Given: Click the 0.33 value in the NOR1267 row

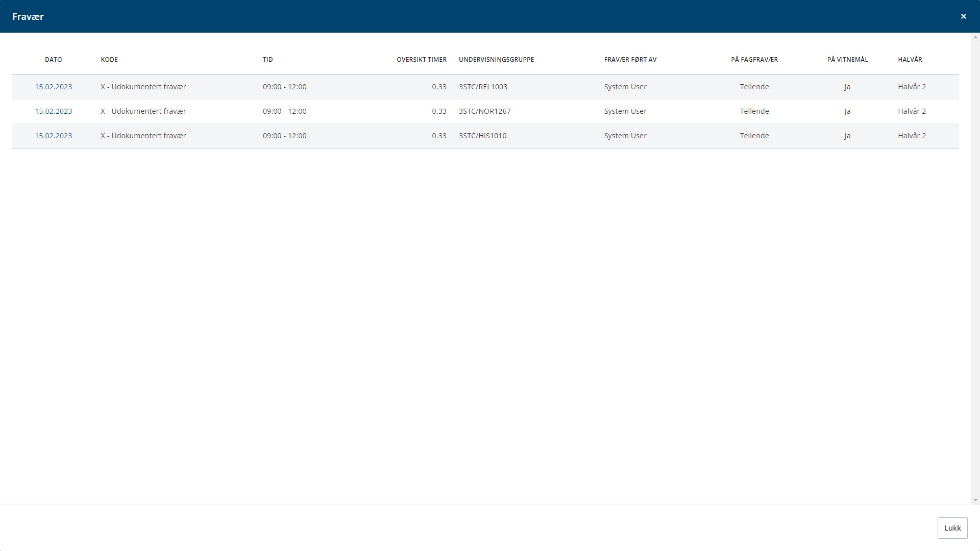Looking at the screenshot, I should [x=439, y=111].
